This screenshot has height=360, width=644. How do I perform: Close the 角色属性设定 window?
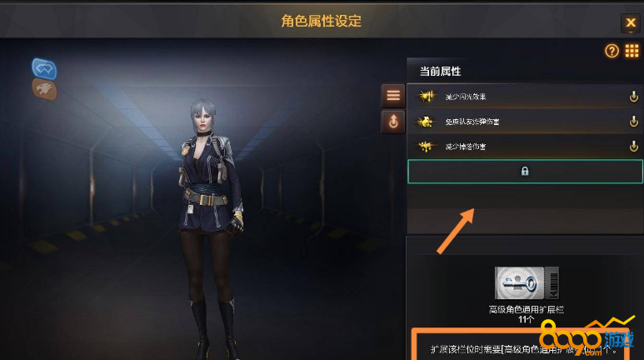click(x=631, y=22)
